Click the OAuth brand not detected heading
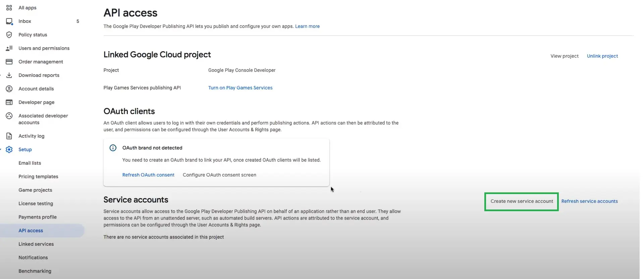Viewport: 644px width, 279px height. point(152,148)
